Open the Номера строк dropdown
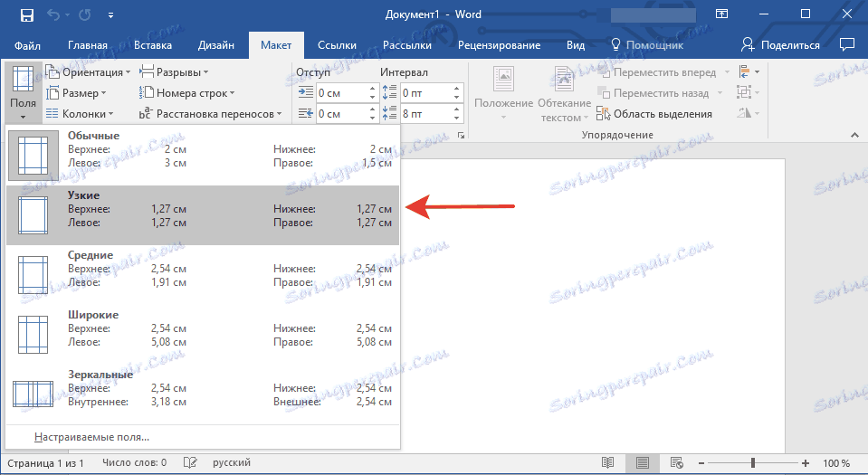Image resolution: width=868 pixels, height=475 pixels. [x=187, y=93]
